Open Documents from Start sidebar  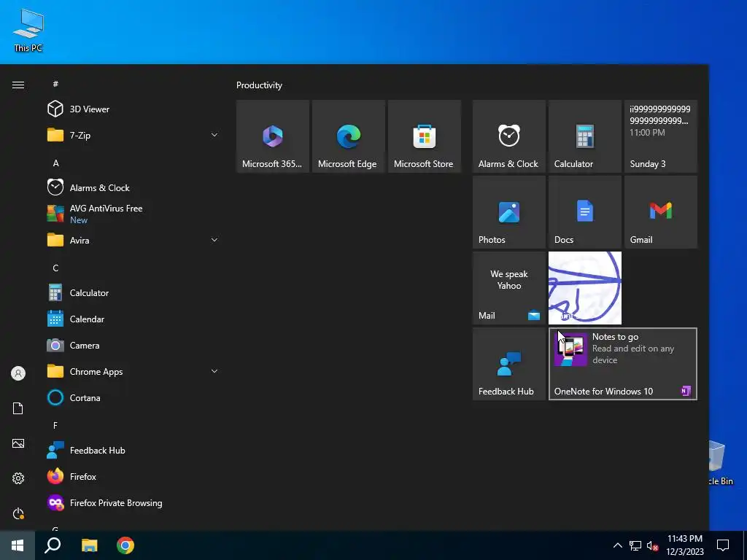pos(18,408)
